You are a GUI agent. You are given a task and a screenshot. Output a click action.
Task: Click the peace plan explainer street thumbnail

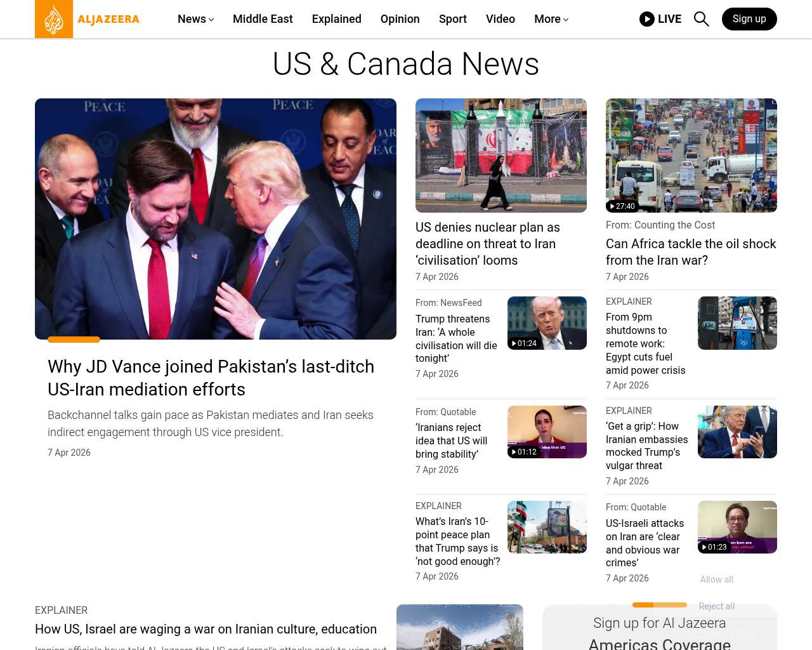pyautogui.click(x=547, y=527)
